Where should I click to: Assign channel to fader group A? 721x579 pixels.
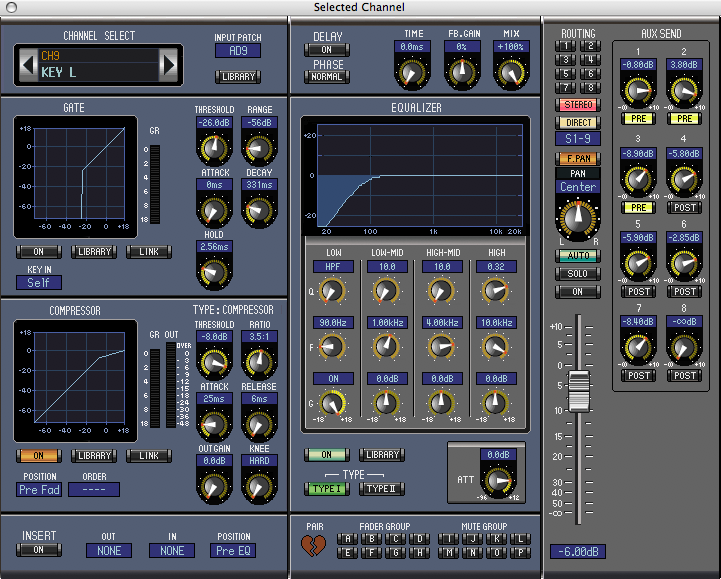point(348,539)
